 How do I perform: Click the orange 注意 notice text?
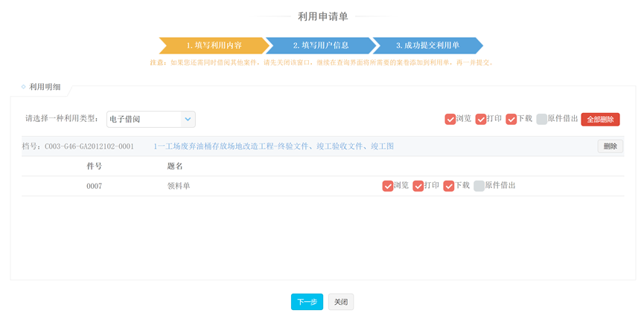tap(322, 63)
